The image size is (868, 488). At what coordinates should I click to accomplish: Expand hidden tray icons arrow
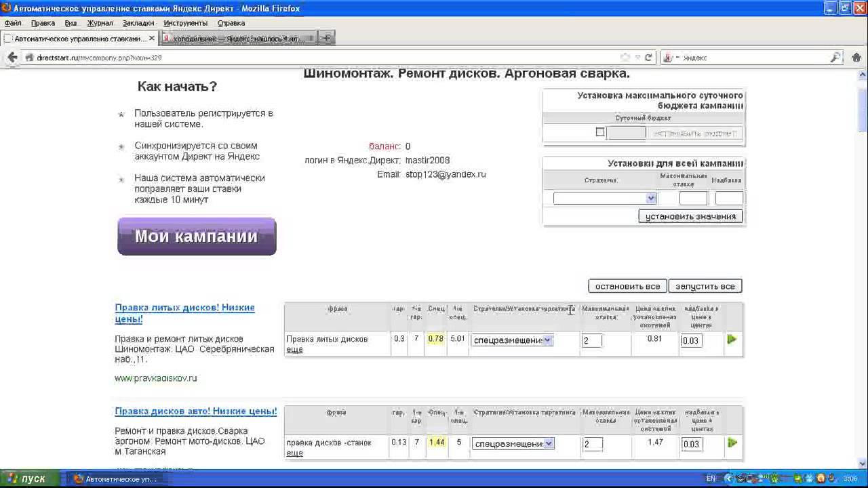point(728,479)
